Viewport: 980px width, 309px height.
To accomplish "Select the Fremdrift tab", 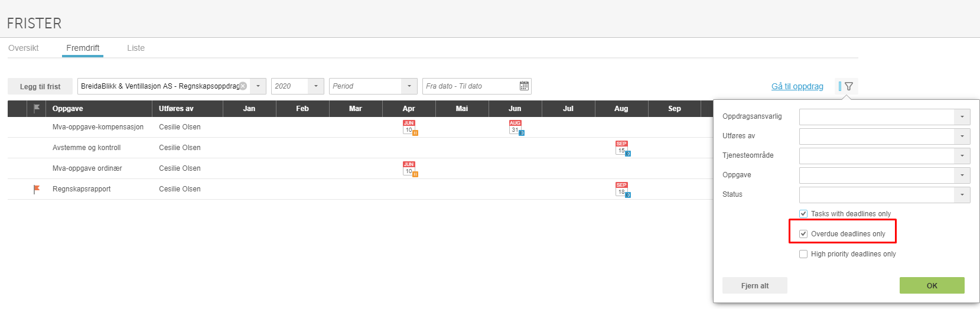I will (83, 48).
